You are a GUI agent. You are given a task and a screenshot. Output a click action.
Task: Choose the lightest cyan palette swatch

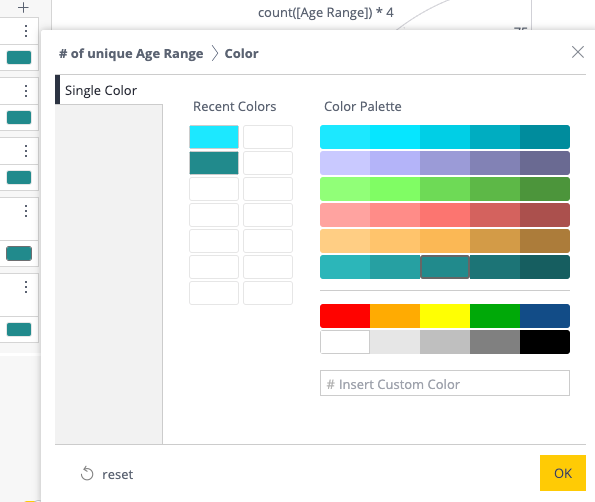click(345, 137)
